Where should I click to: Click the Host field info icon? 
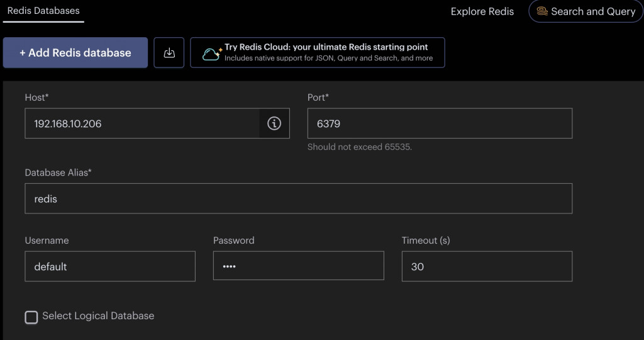[274, 123]
